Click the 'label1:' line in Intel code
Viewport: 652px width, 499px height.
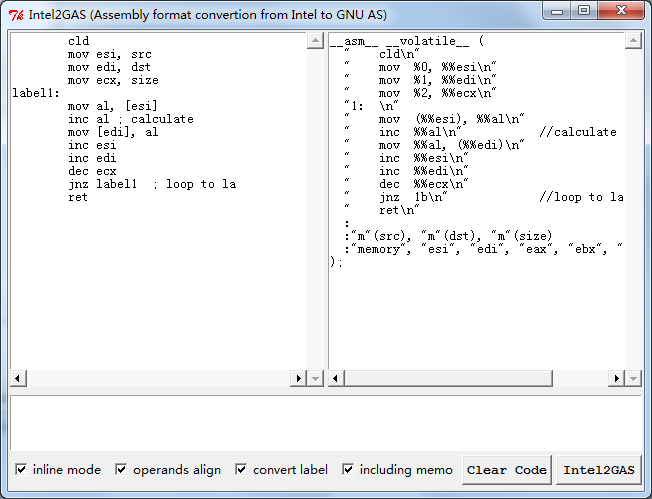click(x=36, y=93)
